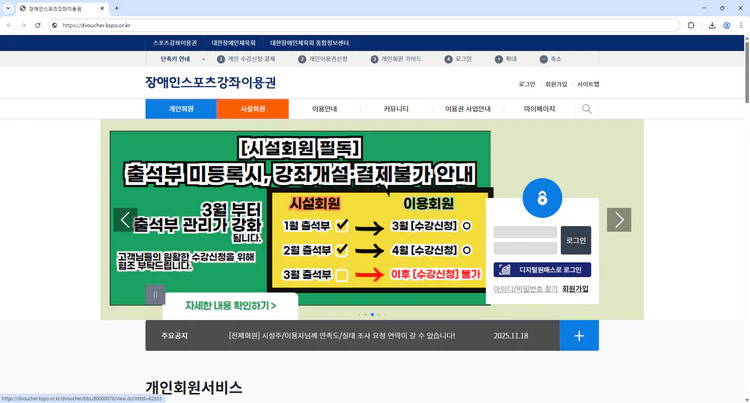Screen dimensions: 750x403
Task: Click the search magnifier icon in navigation
Action: pos(587,109)
